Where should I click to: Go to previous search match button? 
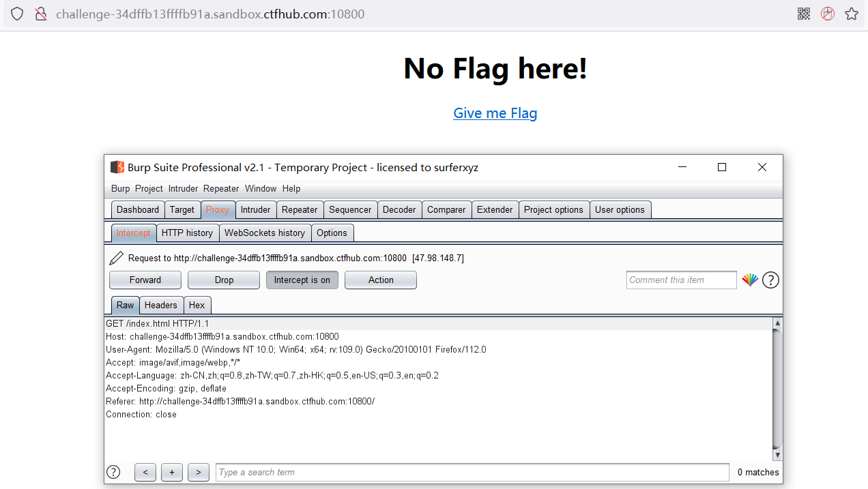click(x=145, y=472)
